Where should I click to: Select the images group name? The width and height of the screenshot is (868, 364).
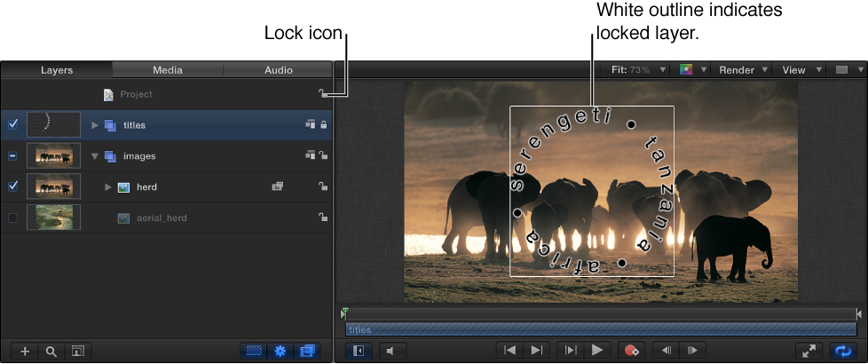pos(139,156)
